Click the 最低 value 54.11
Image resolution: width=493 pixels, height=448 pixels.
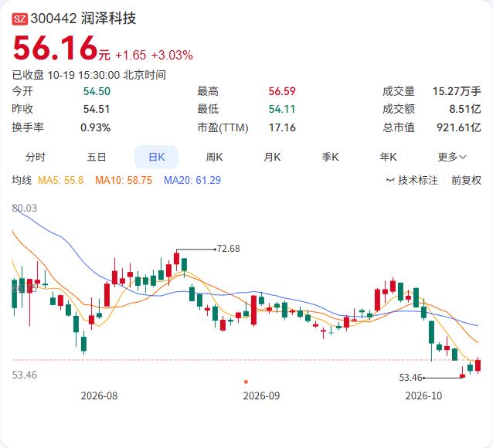282,109
